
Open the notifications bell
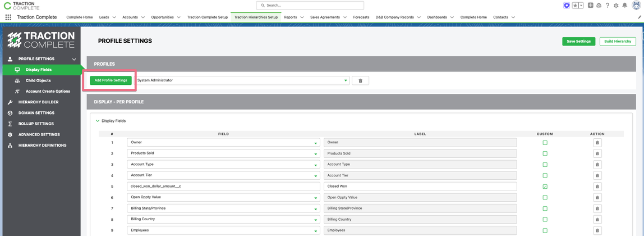click(x=625, y=6)
